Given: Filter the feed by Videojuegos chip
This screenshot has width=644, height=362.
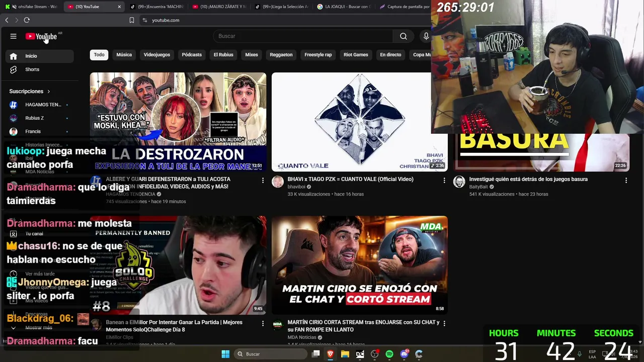Looking at the screenshot, I should pos(157,55).
